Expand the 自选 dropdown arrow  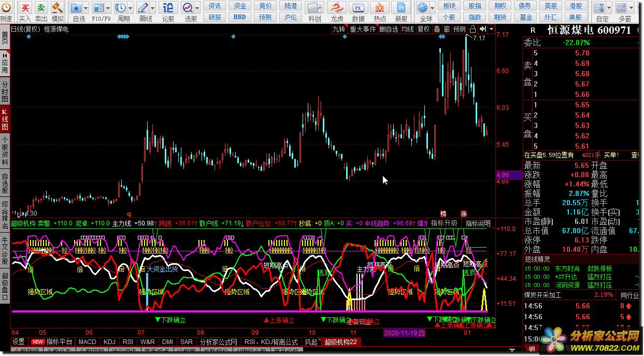coord(85,8)
